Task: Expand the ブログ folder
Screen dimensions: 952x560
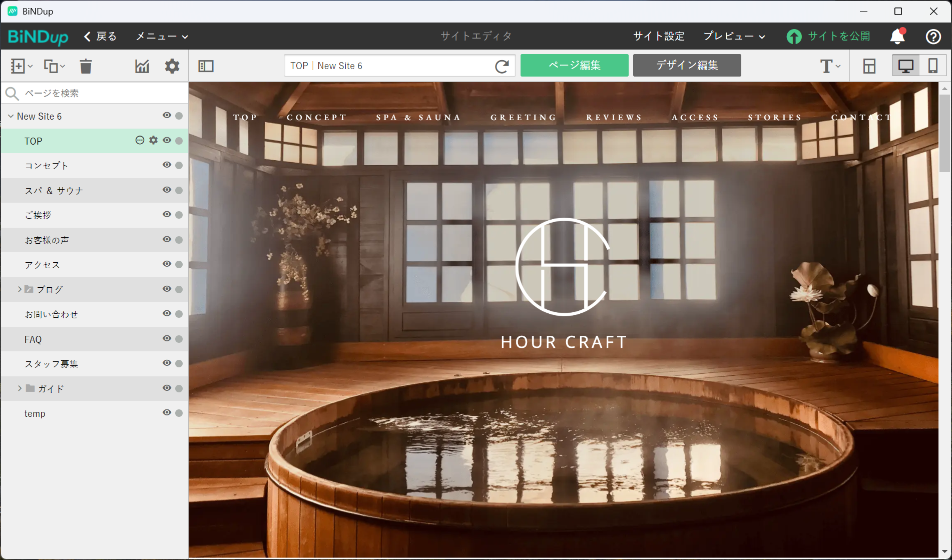Action: pos(20,289)
